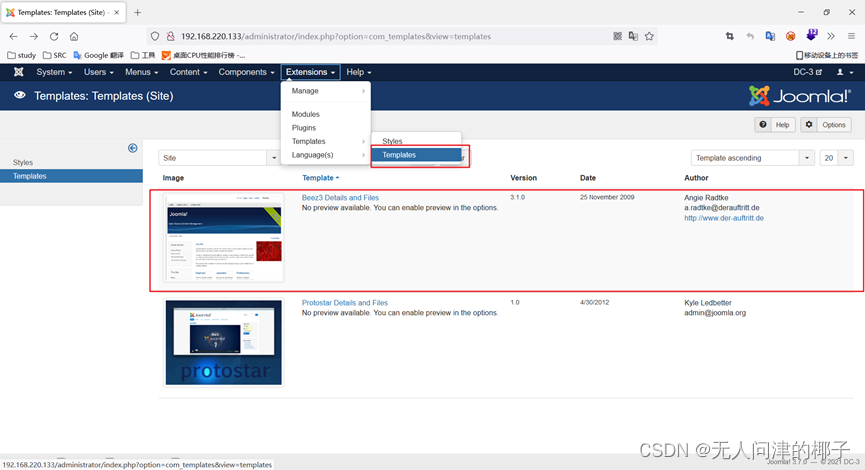
Task: Select Templates in left sidebar
Action: point(71,176)
